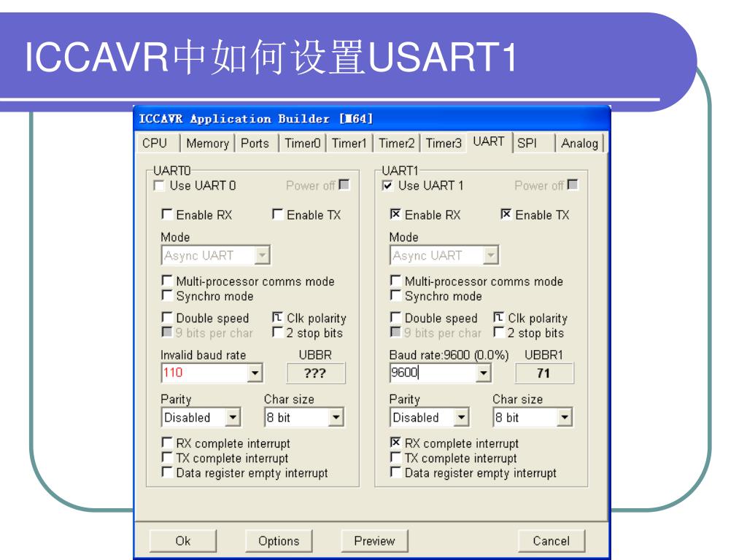Select the Ports tab
Viewport: 747px width, 560px height.
pos(255,144)
